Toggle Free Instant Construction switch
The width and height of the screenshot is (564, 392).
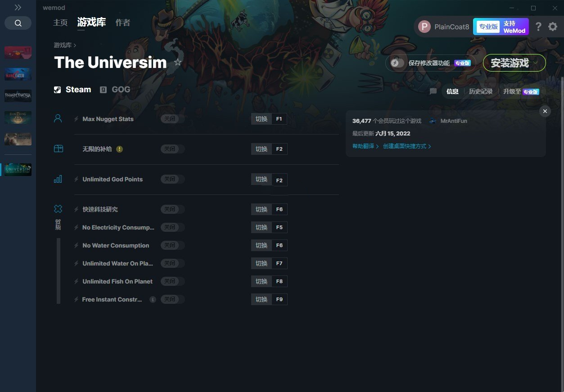click(x=173, y=299)
